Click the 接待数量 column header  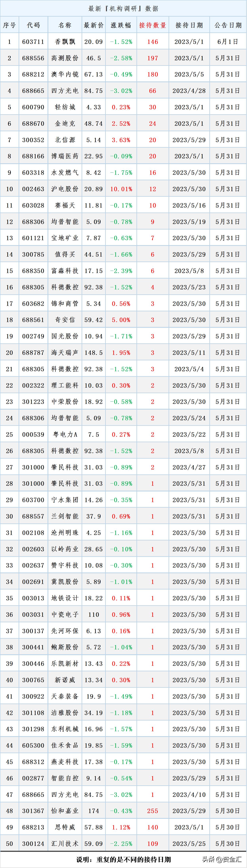click(x=153, y=25)
